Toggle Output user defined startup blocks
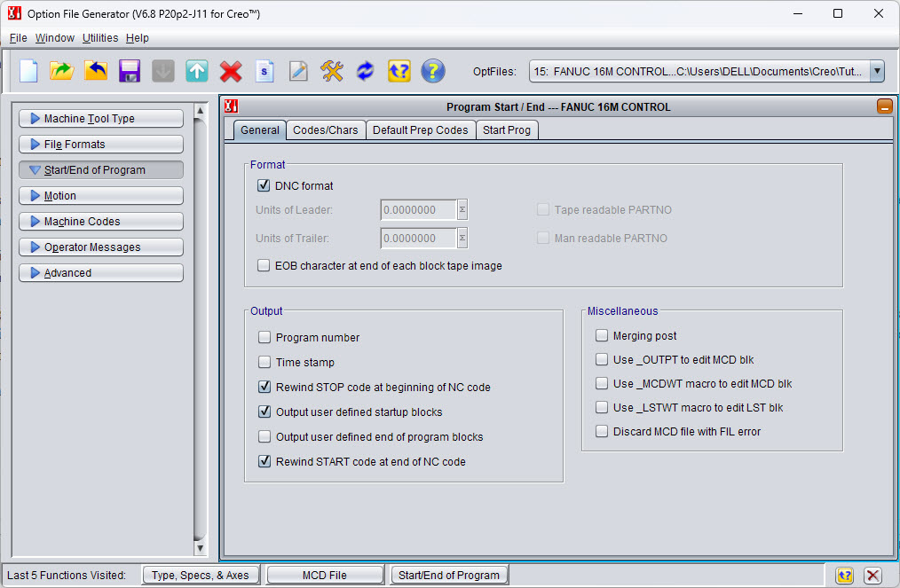 click(264, 412)
